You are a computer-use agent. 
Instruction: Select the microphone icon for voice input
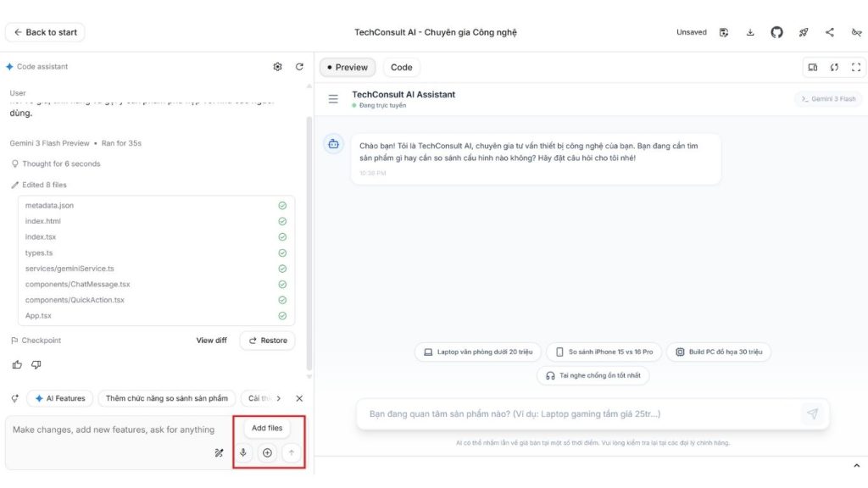(x=242, y=452)
